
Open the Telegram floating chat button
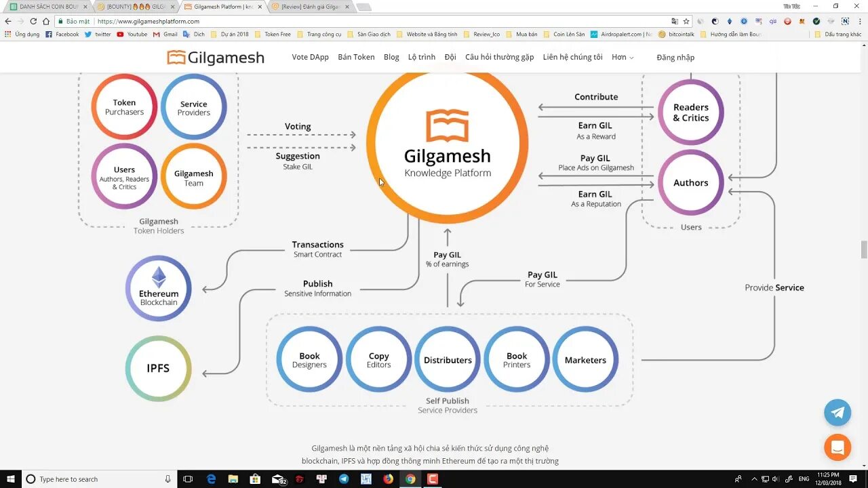coord(837,412)
